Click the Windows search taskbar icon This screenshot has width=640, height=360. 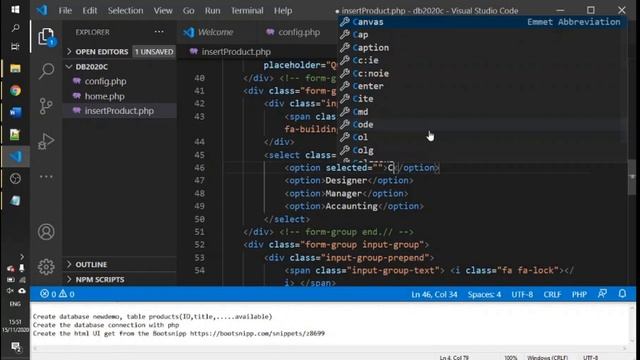point(15,28)
